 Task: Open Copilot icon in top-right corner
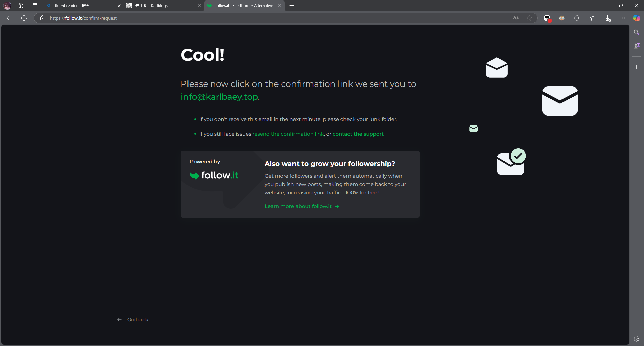636,18
